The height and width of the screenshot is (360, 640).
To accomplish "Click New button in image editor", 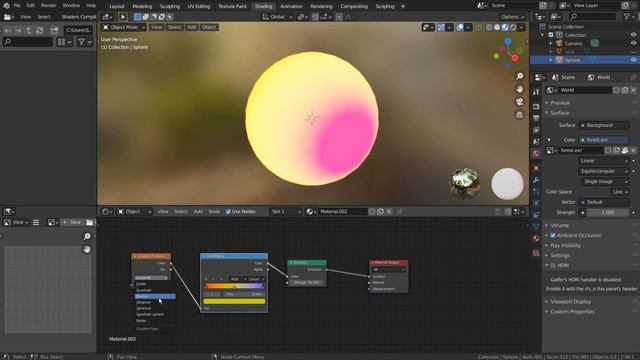I will 72,222.
